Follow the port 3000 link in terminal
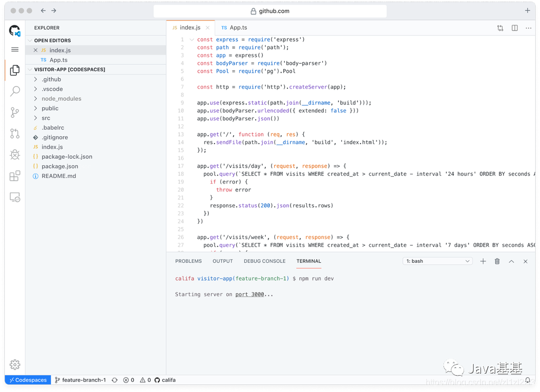Viewport: 540px width, 392px height. (x=249, y=294)
